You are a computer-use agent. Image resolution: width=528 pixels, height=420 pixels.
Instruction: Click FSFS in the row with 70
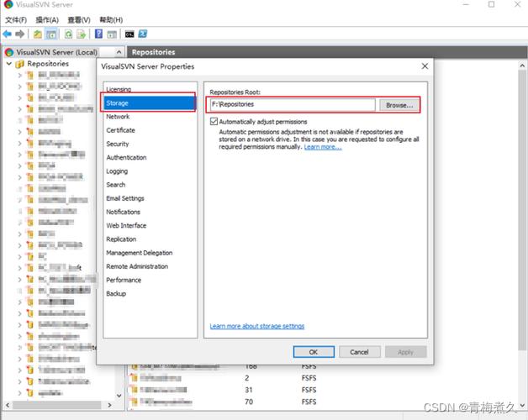point(309,402)
